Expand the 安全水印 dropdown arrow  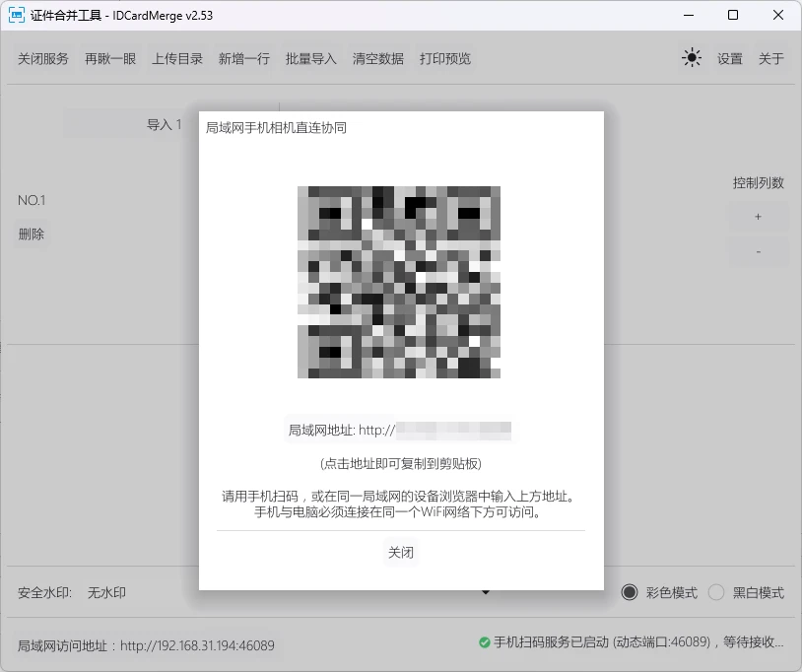point(486,592)
